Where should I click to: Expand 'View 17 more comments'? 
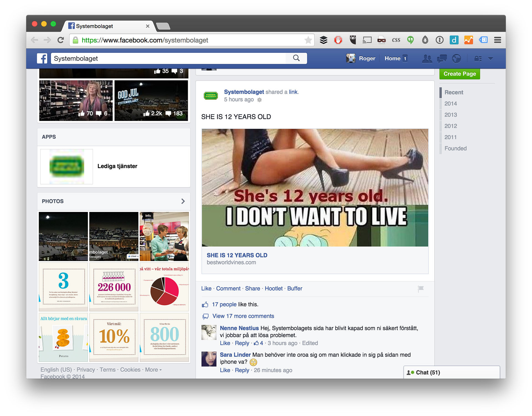(243, 316)
